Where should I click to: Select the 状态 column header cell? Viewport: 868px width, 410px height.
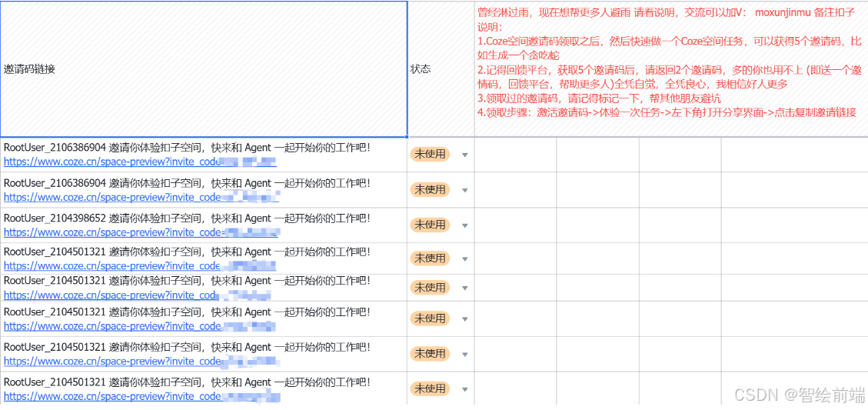click(x=441, y=68)
